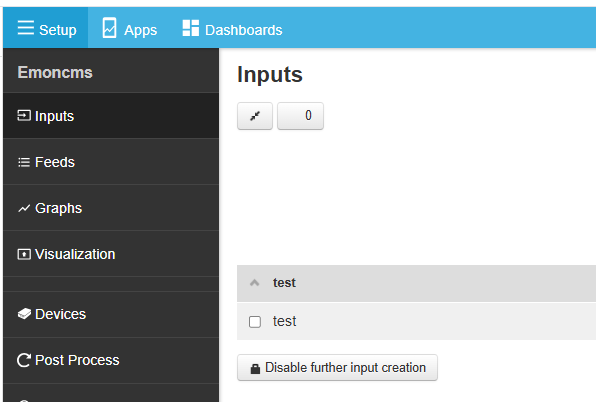Viewport: 596px width, 402px height.
Task: Collapse the test node group chevron
Action: (x=254, y=283)
